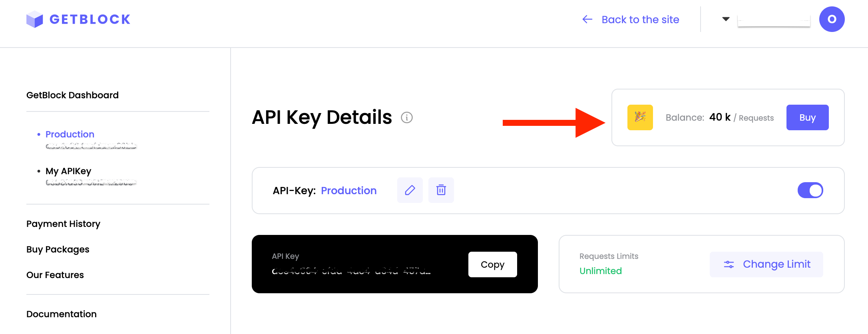Open the API Key Details info tooltip

pos(407,117)
